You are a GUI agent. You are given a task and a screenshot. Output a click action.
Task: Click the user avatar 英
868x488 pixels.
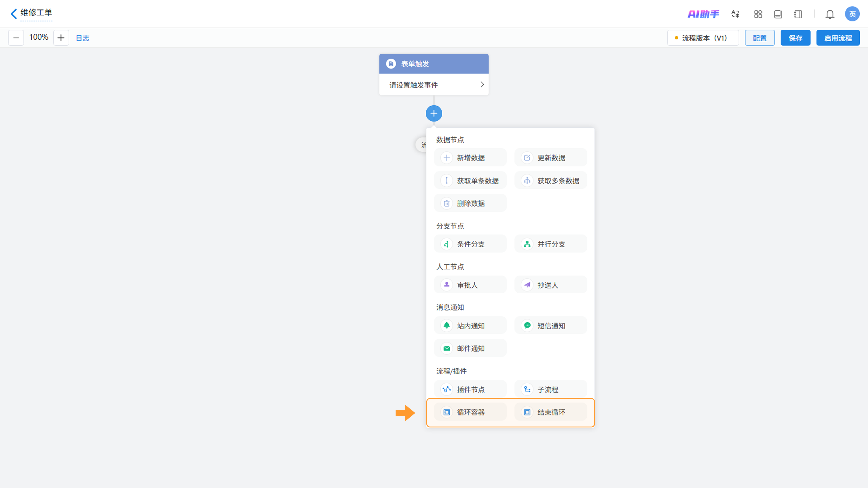coord(852,14)
